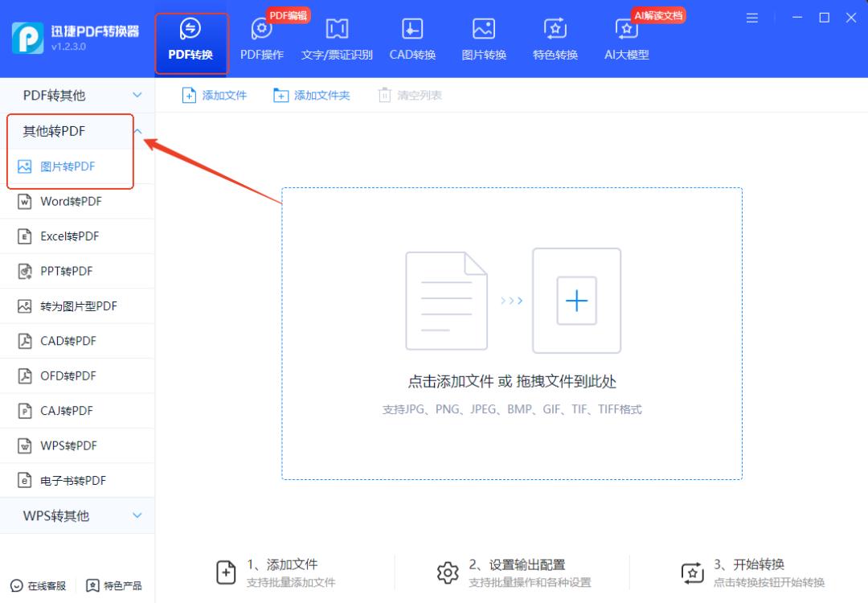Expand the WPS转其他 section chevron
Viewport: 868px width, 603px height.
click(137, 515)
